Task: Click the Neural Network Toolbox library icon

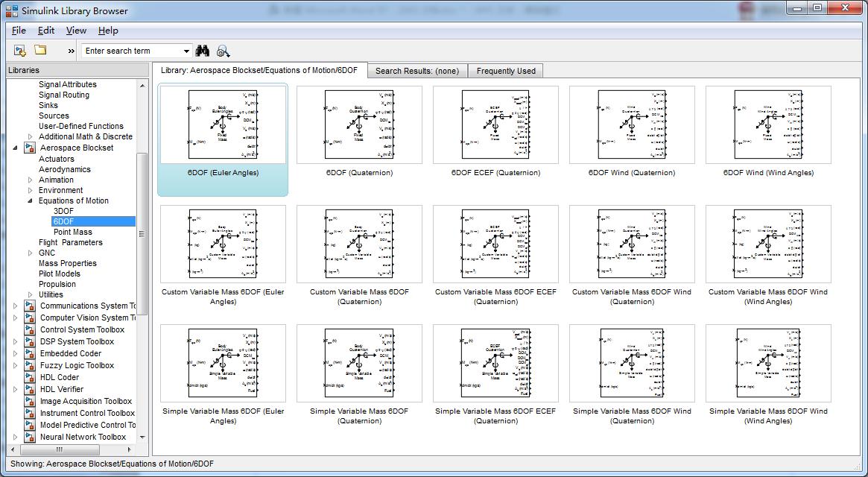Action: coord(30,437)
